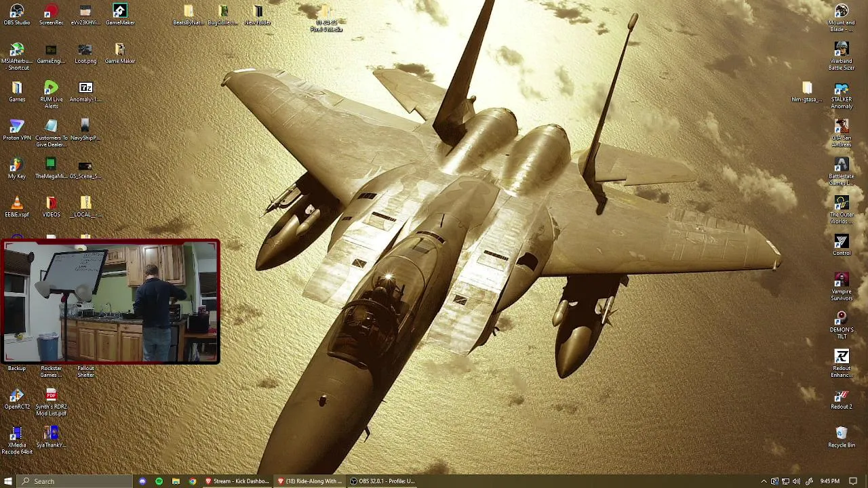
Task: Select the Anomaly 7z archive icon
Action: 85,91
